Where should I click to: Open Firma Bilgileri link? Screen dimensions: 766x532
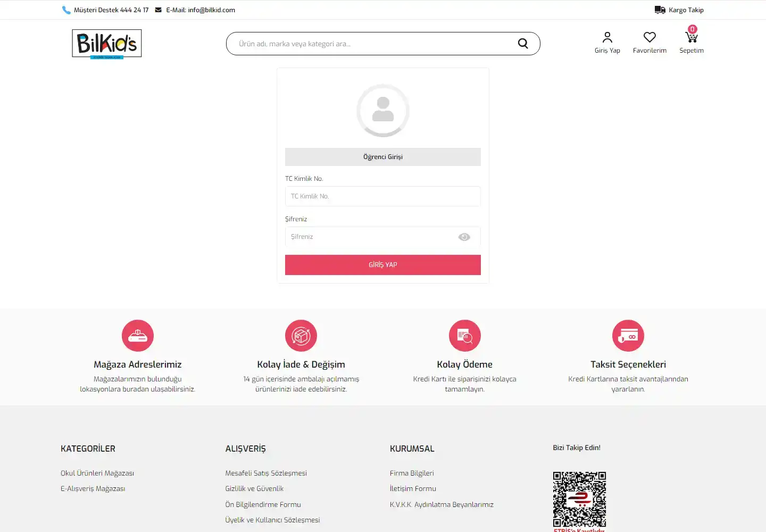click(412, 473)
